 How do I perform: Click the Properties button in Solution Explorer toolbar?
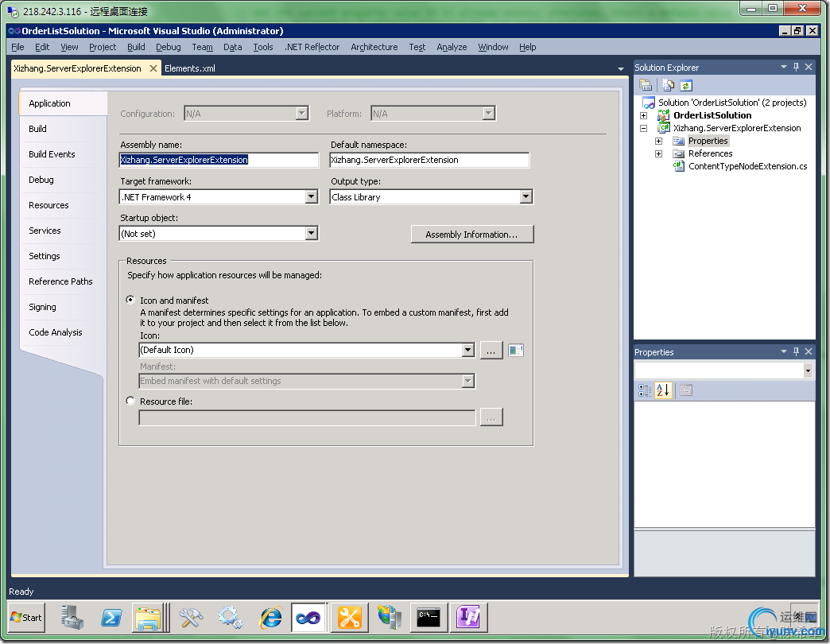[646, 85]
